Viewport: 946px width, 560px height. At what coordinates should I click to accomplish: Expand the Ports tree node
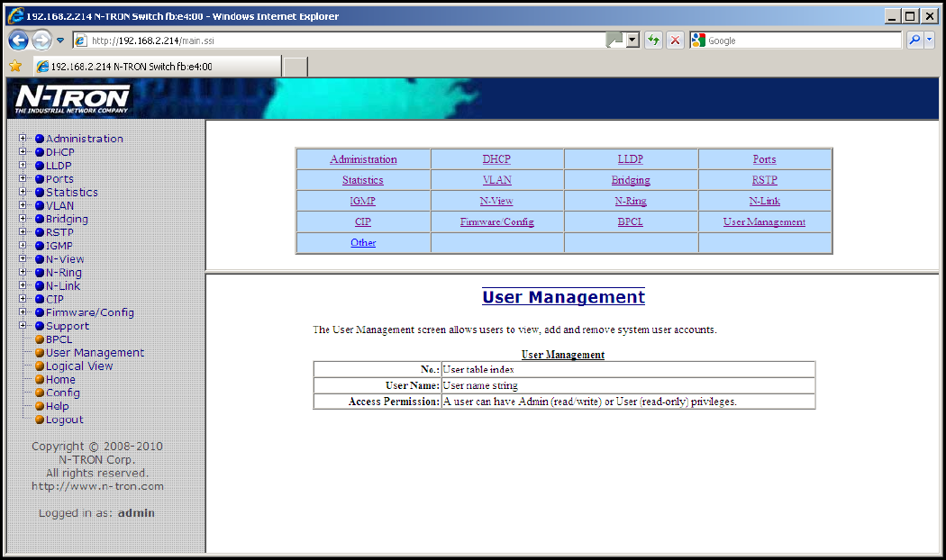click(23, 178)
